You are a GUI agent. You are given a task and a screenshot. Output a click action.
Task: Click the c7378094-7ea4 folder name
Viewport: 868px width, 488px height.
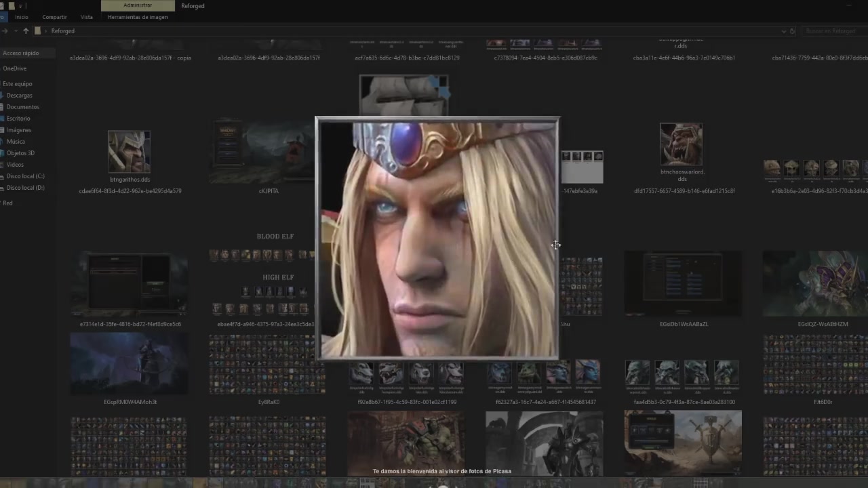click(x=545, y=58)
